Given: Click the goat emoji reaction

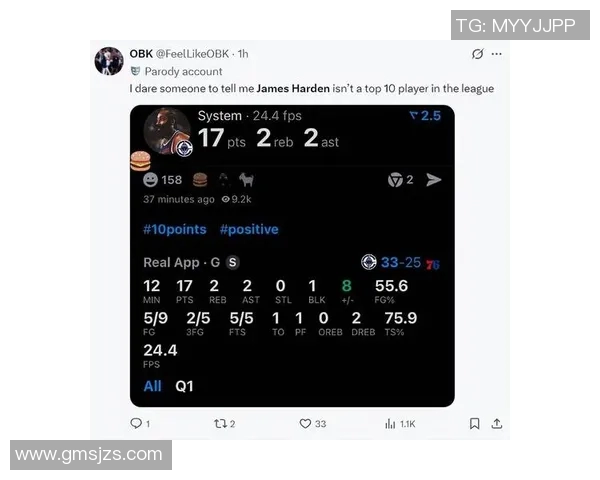Looking at the screenshot, I should point(247,180).
